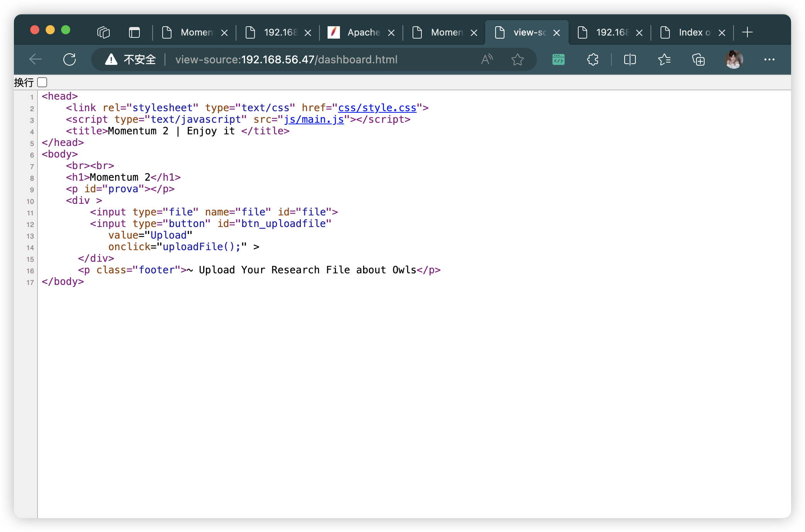The width and height of the screenshot is (805, 532).
Task: Click the browser overflow menu button
Action: (769, 59)
